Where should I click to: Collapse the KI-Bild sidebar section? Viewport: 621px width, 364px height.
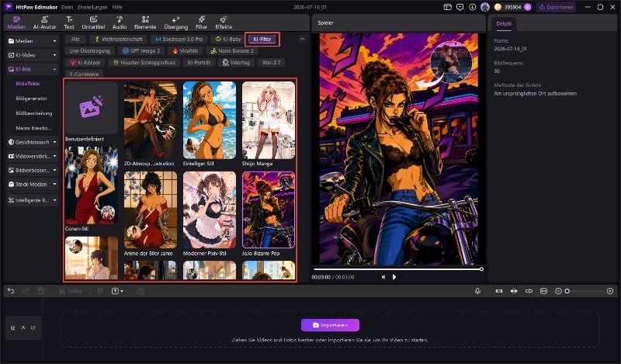click(33, 69)
